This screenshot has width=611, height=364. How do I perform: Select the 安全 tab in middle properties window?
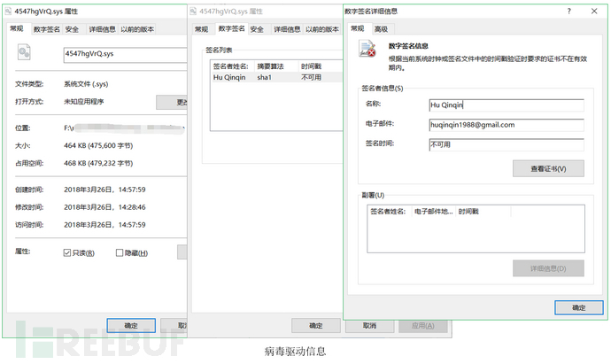[x=257, y=29]
